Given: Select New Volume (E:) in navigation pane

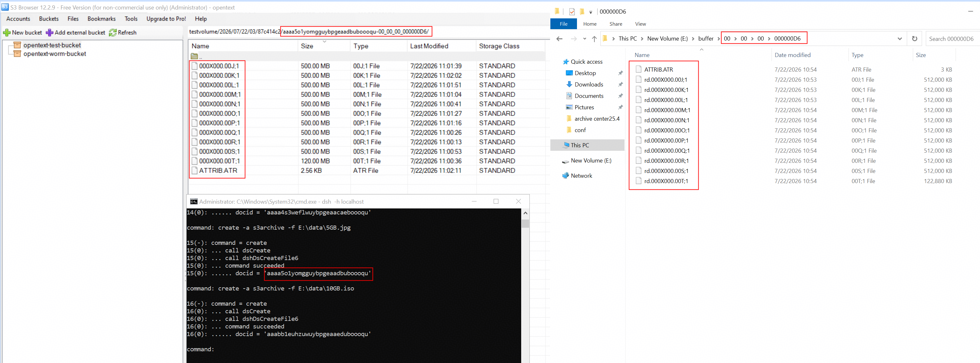Looking at the screenshot, I should (x=591, y=161).
